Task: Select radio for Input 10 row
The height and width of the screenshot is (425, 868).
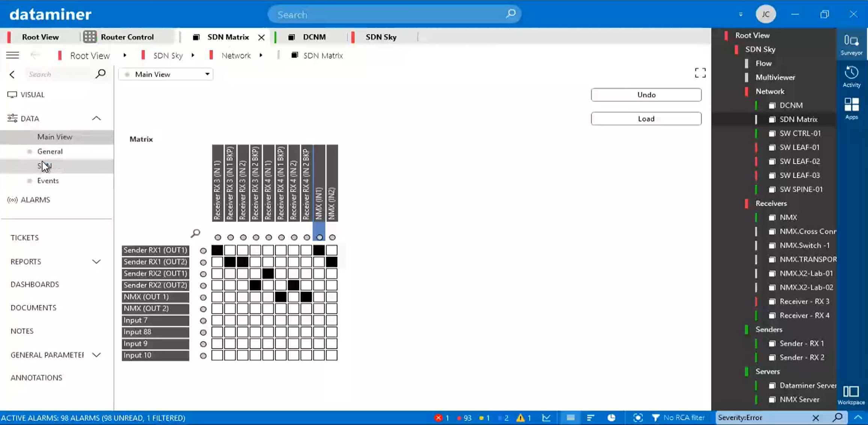Action: 203,356
